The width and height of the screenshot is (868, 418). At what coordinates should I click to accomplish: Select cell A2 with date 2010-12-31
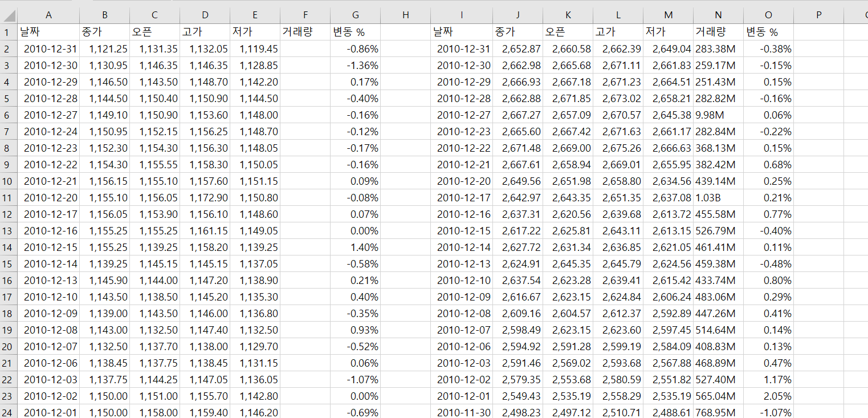point(48,48)
